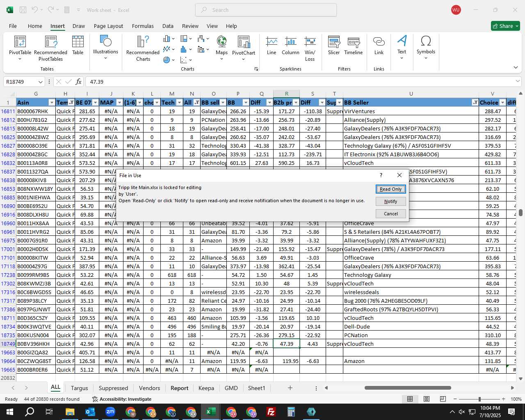Close the File in Use dialog
Viewport: 525px width, 420px height.
click(x=399, y=175)
